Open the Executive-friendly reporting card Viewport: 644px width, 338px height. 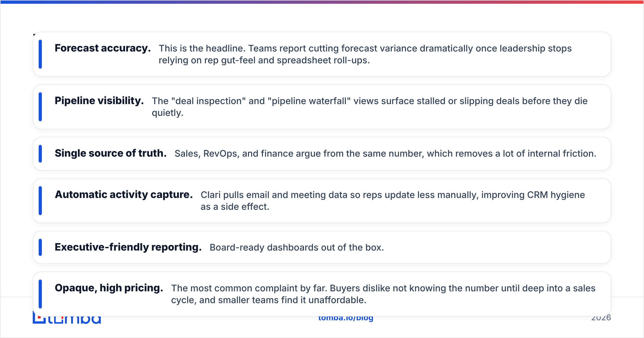click(x=322, y=247)
